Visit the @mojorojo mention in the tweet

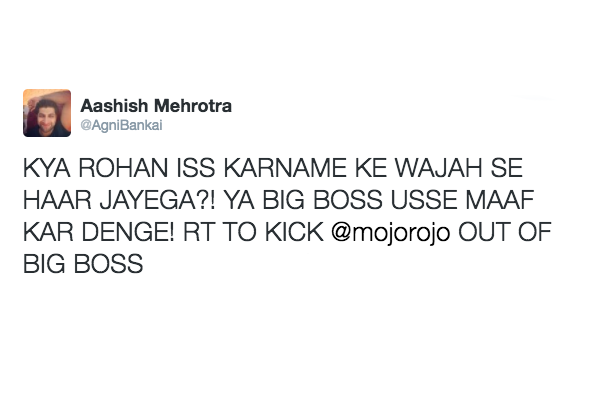click(x=390, y=233)
